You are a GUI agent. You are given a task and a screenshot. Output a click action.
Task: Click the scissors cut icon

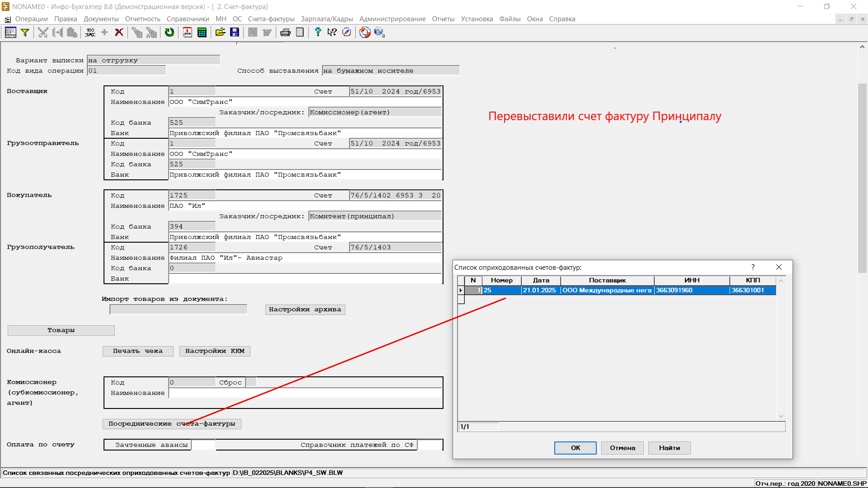click(x=43, y=33)
